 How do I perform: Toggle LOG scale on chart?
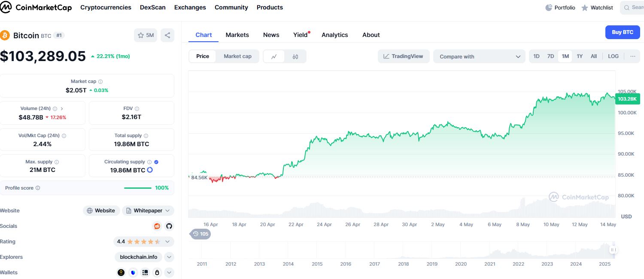(614, 56)
